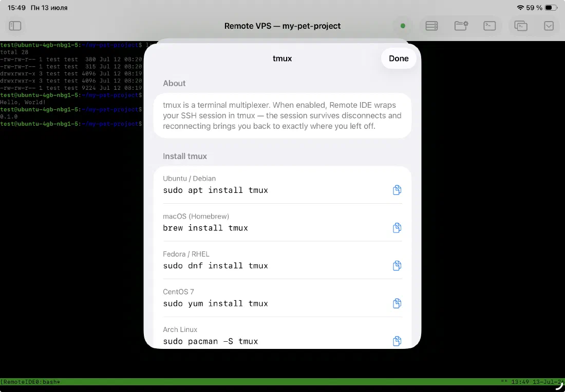Open the server list icon
The height and width of the screenshot is (392, 565).
coord(431,26)
